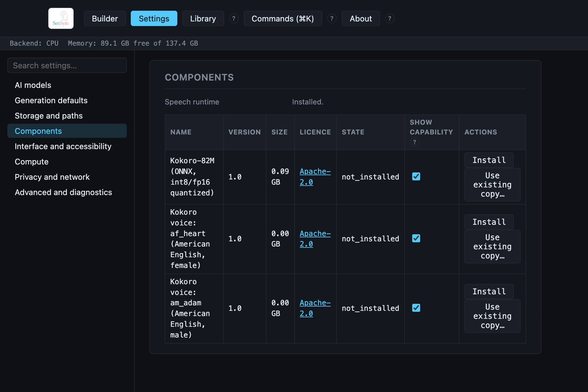Screen dimensions: 588x392
Task: Click the '0.09 GB' size cell
Action: 280,177
